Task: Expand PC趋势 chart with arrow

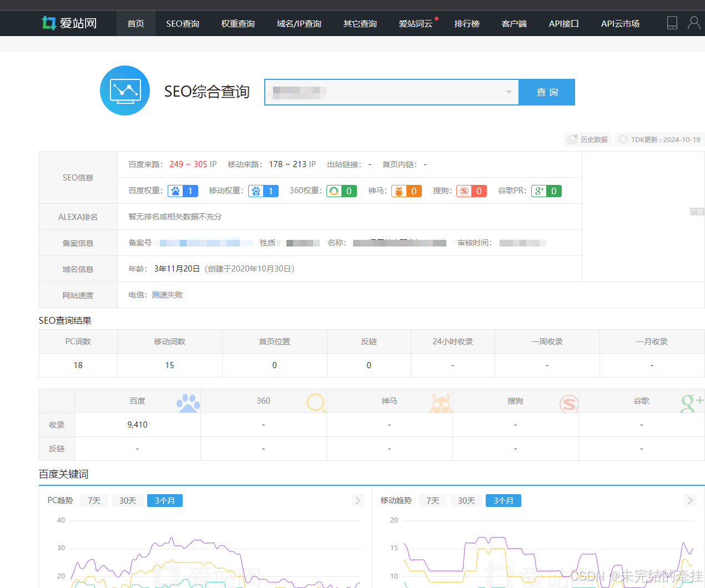Action: coord(357,500)
